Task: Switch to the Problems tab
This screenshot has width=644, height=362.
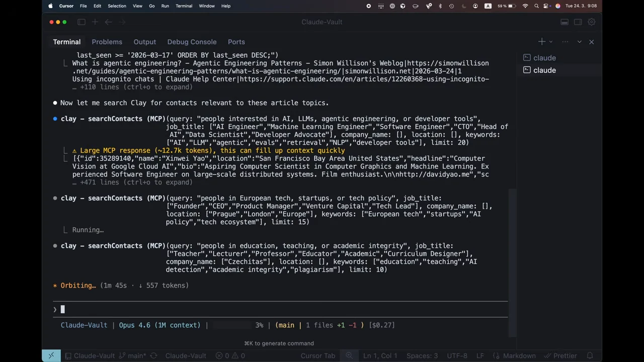Action: pos(107,42)
